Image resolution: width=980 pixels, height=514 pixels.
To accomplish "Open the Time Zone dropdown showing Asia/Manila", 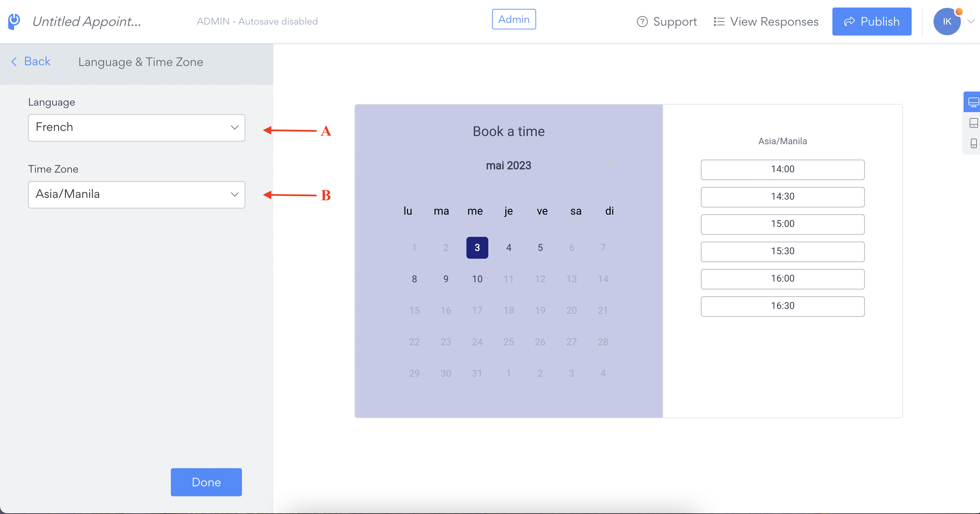I will point(137,194).
